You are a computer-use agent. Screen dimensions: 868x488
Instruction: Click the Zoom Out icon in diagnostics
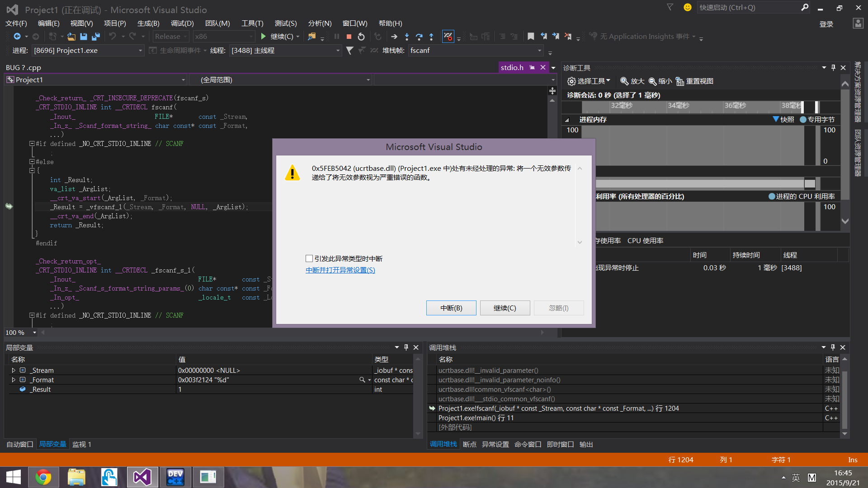652,81
